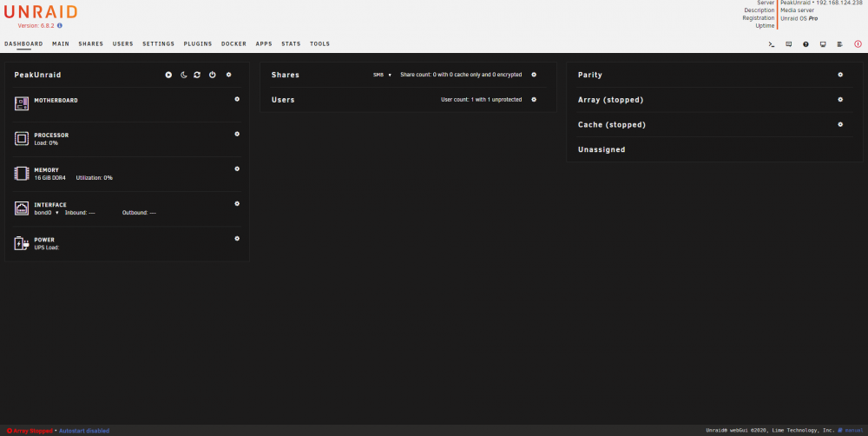Click the Shares panel heading

[285, 75]
